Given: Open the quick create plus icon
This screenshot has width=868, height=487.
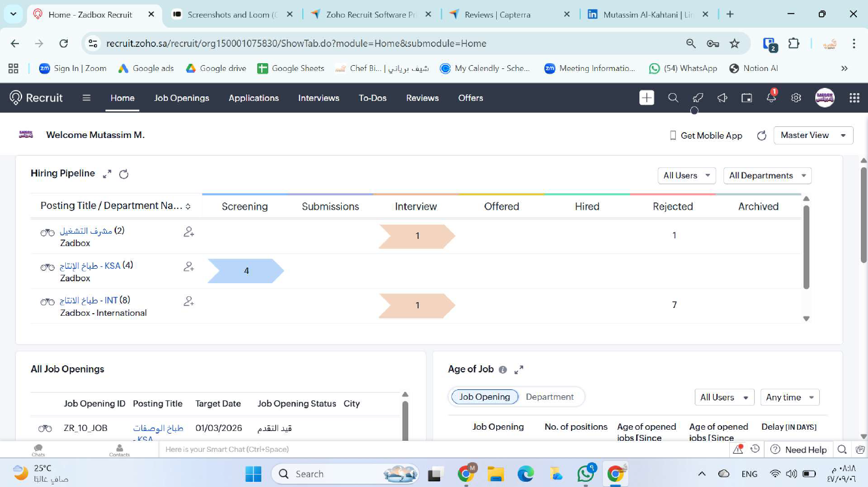Looking at the screenshot, I should (x=647, y=98).
